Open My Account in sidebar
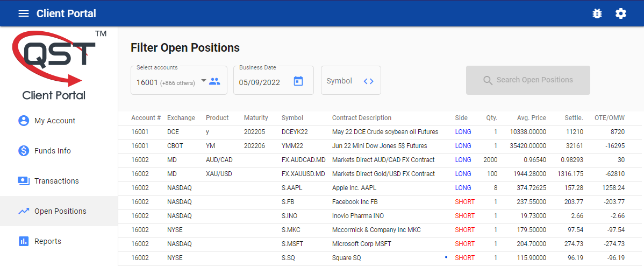 [x=59, y=121]
